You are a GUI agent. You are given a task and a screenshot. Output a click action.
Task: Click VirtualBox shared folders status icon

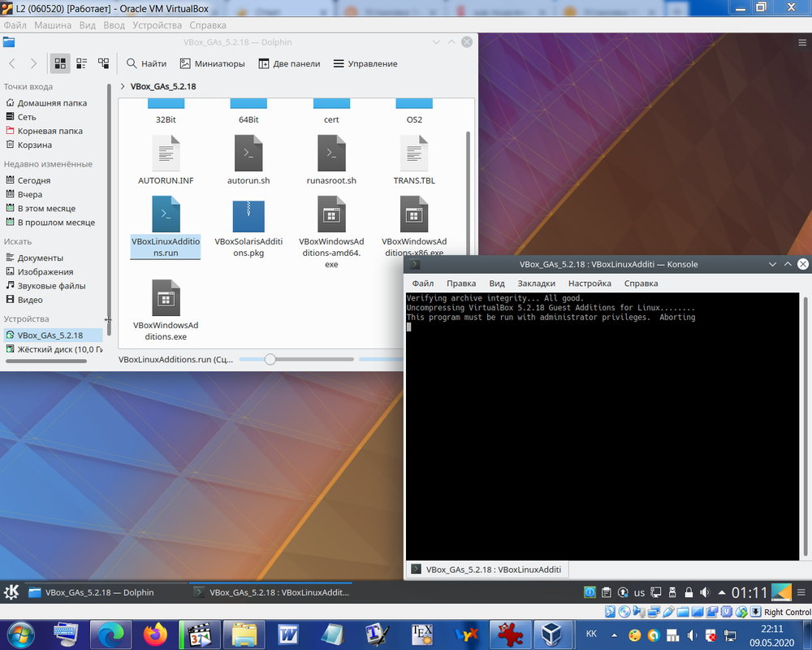[x=683, y=612]
